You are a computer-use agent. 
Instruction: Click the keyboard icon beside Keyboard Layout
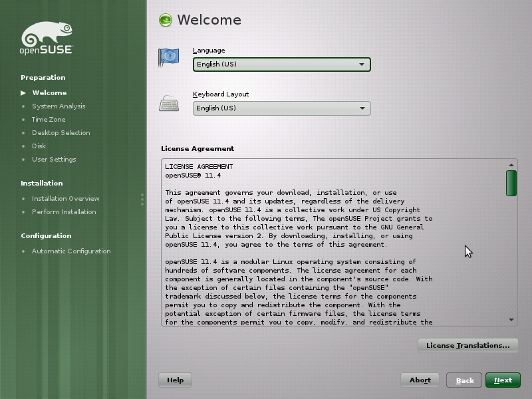pyautogui.click(x=168, y=104)
